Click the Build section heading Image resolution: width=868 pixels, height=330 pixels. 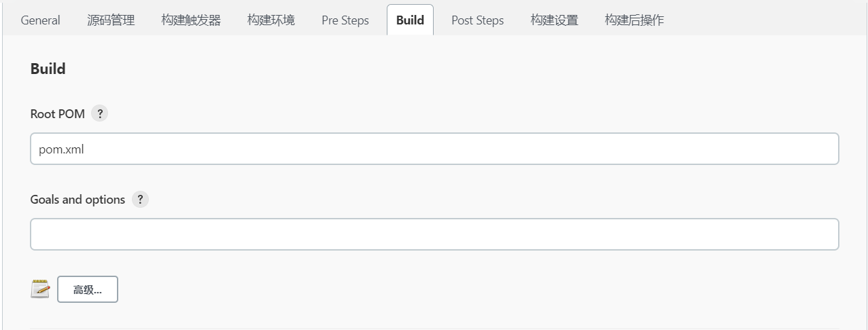(48, 69)
